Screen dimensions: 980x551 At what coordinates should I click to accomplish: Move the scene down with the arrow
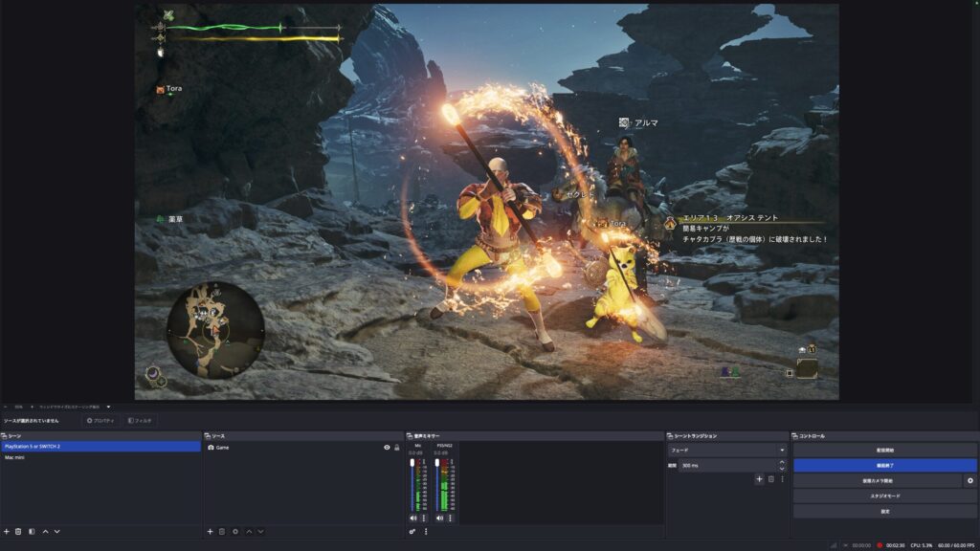[x=56, y=532]
